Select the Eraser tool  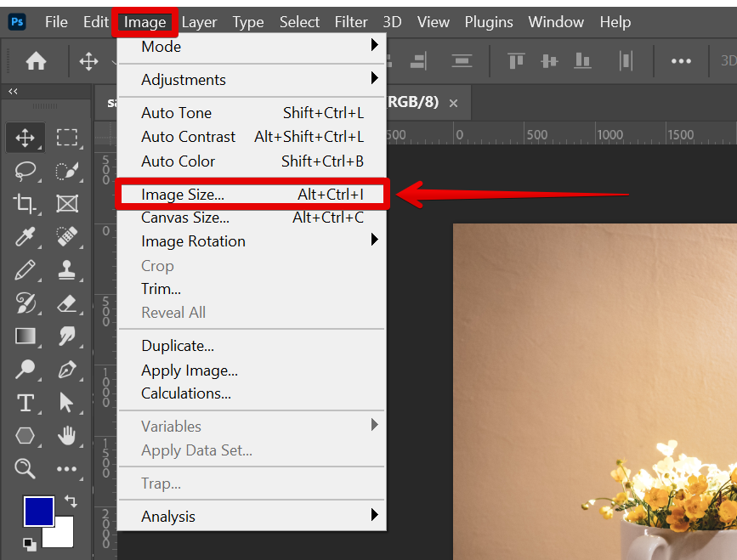tap(67, 303)
